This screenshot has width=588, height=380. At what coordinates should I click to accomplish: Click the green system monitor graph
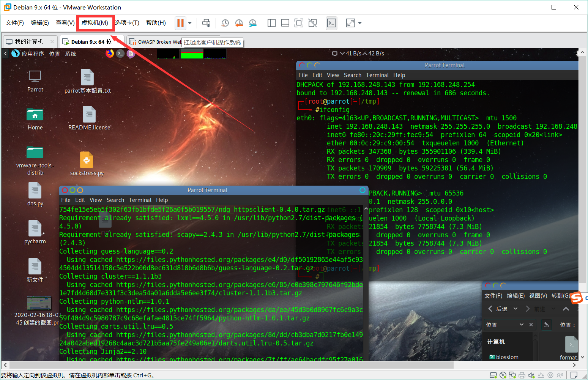pyautogui.click(x=191, y=54)
